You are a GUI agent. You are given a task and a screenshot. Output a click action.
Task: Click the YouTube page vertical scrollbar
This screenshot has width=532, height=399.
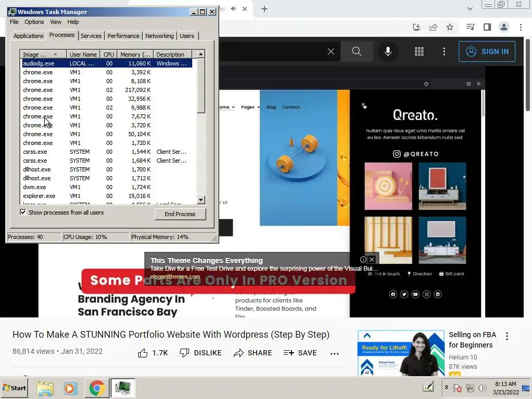click(528, 75)
